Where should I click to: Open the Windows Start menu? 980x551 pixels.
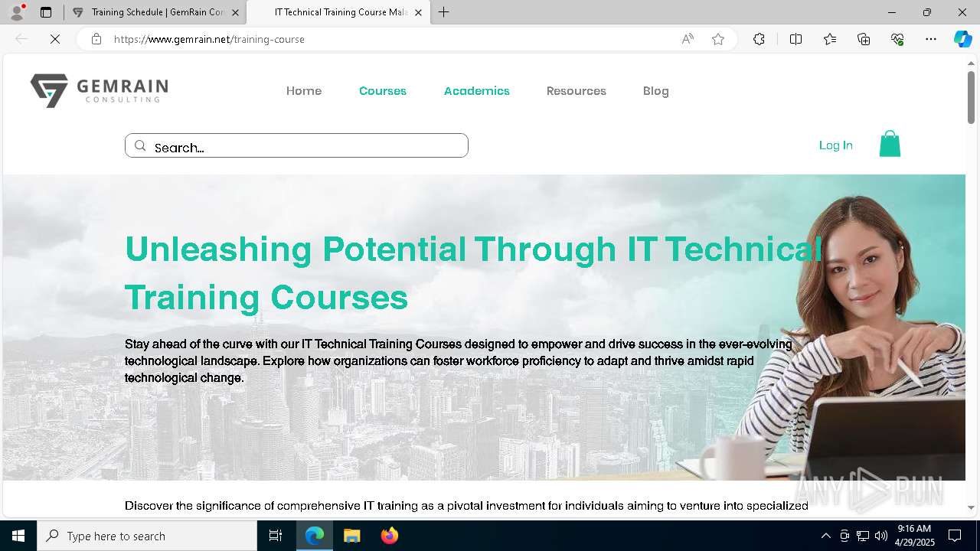click(x=18, y=536)
